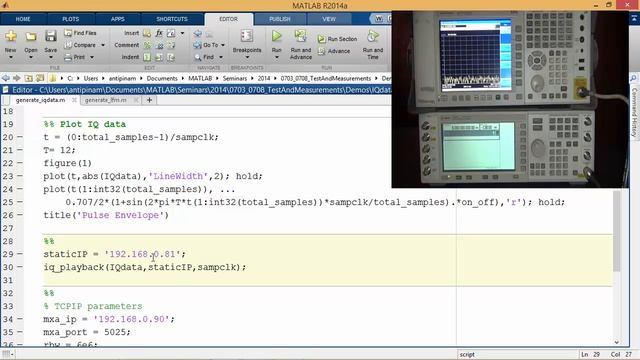Viewport: 640px width, 360px height.
Task: Click the scroll down arrow of editor scrollbar
Action: point(616,342)
